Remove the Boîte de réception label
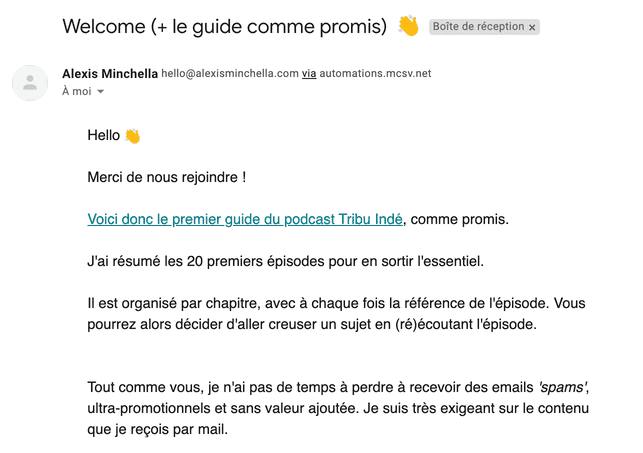The width and height of the screenshot is (643, 453). (x=532, y=27)
